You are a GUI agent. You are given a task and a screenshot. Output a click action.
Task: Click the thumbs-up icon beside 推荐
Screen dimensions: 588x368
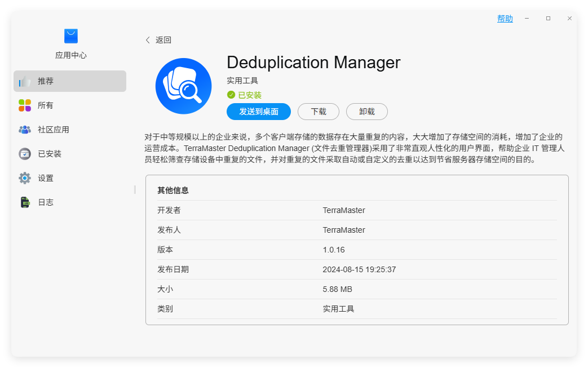[x=25, y=81]
